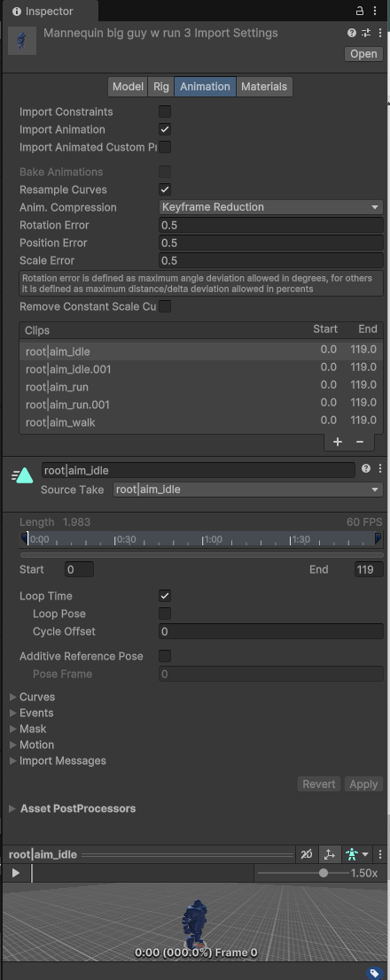Enable Import Constraints checkbox
Viewport: 390px width, 980px height.
pos(165,112)
